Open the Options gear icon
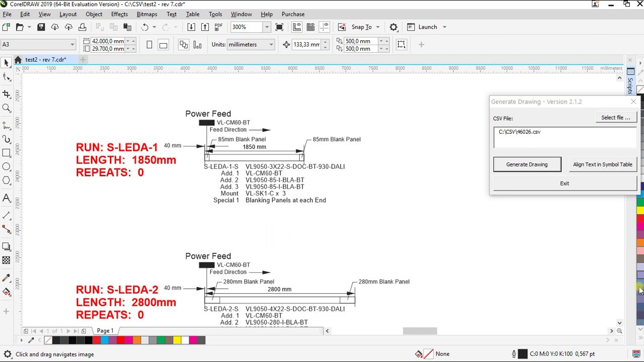Screen dimensions: 644x362 (x=393, y=27)
